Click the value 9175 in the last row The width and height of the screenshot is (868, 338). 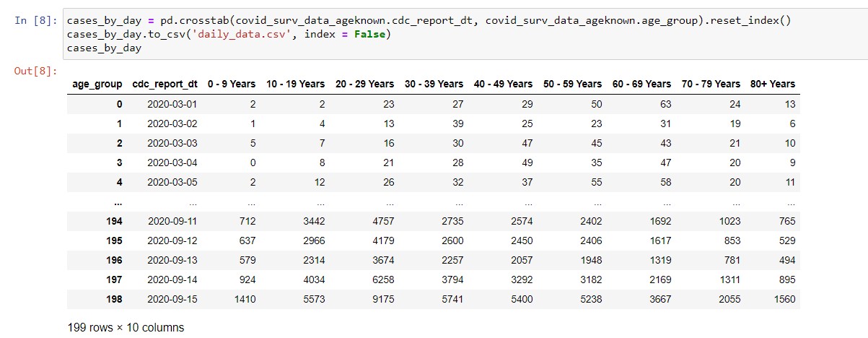[382, 298]
